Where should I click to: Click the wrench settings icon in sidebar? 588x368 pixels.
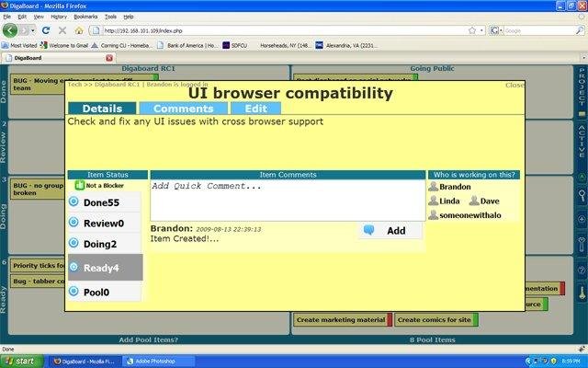(582, 244)
